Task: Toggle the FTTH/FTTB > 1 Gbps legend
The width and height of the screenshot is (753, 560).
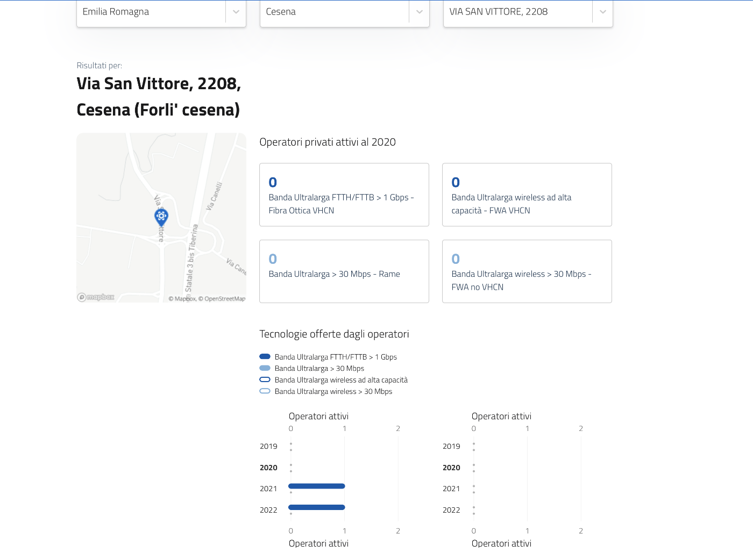Action: pyautogui.click(x=265, y=356)
